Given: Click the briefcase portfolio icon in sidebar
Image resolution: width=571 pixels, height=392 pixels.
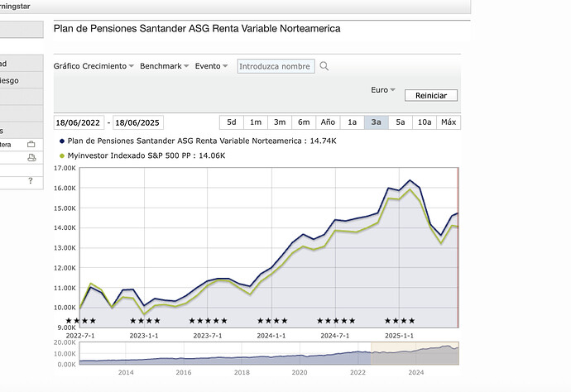Looking at the screenshot, I should pyautogui.click(x=31, y=145).
